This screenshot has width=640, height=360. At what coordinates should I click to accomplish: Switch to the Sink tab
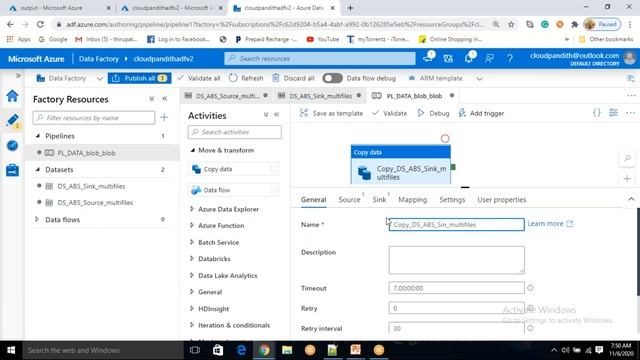379,200
